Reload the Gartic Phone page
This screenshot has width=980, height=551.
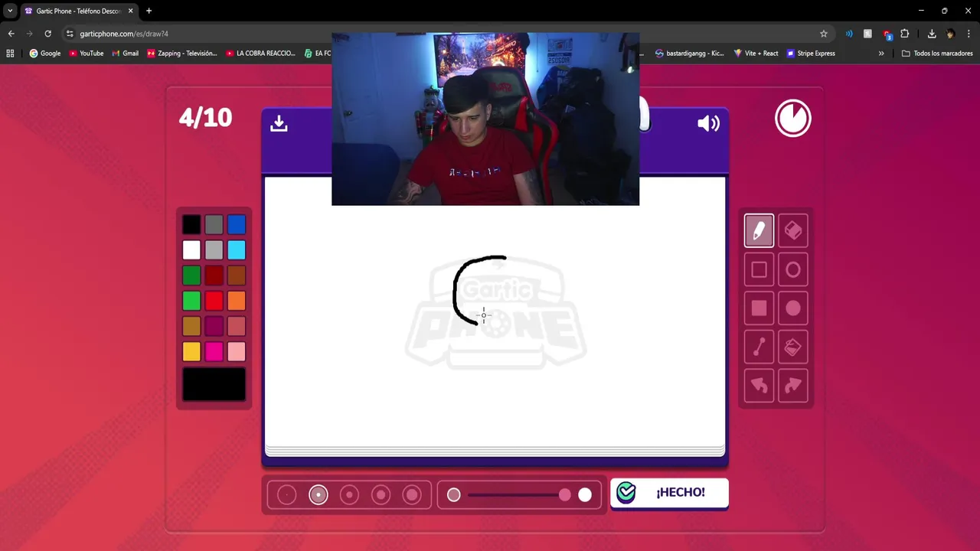[x=47, y=34]
